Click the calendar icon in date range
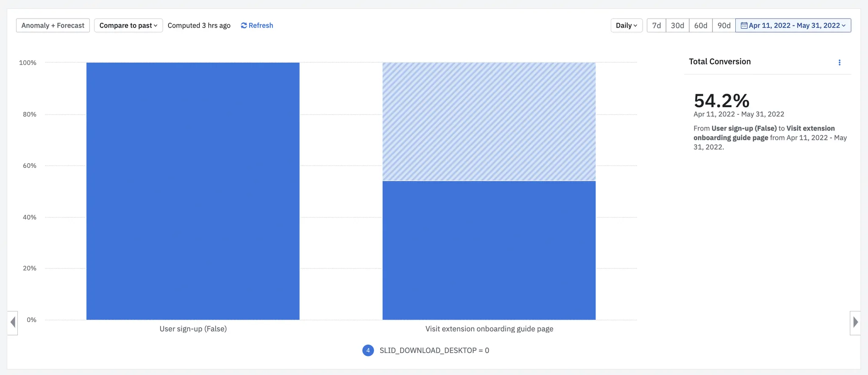 coord(744,25)
